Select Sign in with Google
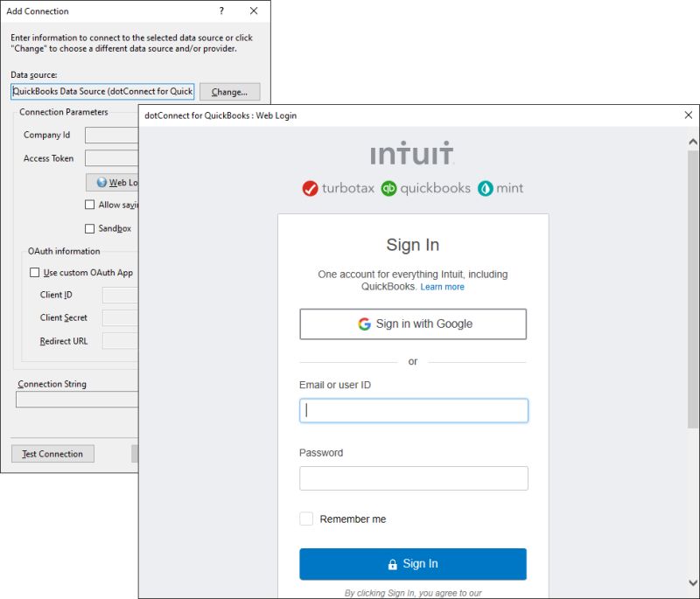Image resolution: width=700 pixels, height=599 pixels. (412, 324)
